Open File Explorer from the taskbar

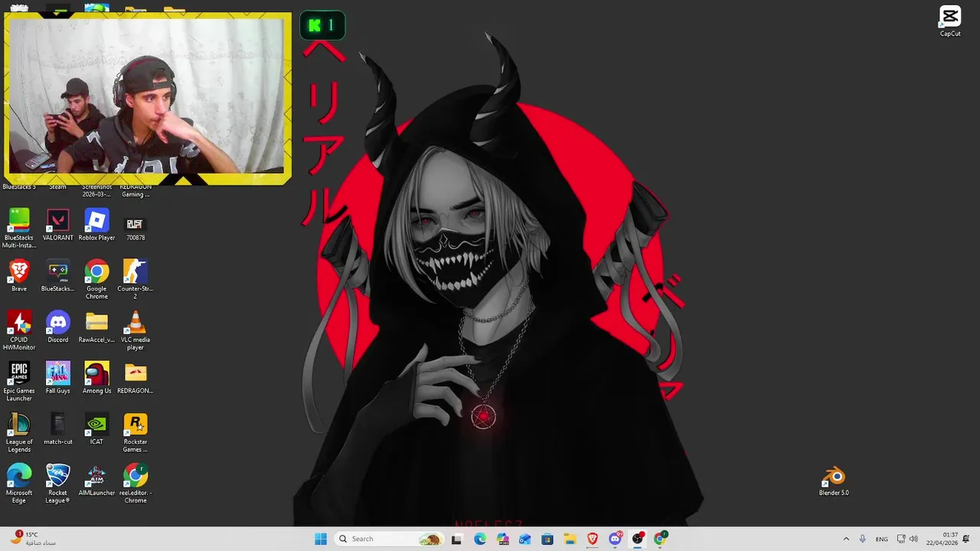[570, 539]
